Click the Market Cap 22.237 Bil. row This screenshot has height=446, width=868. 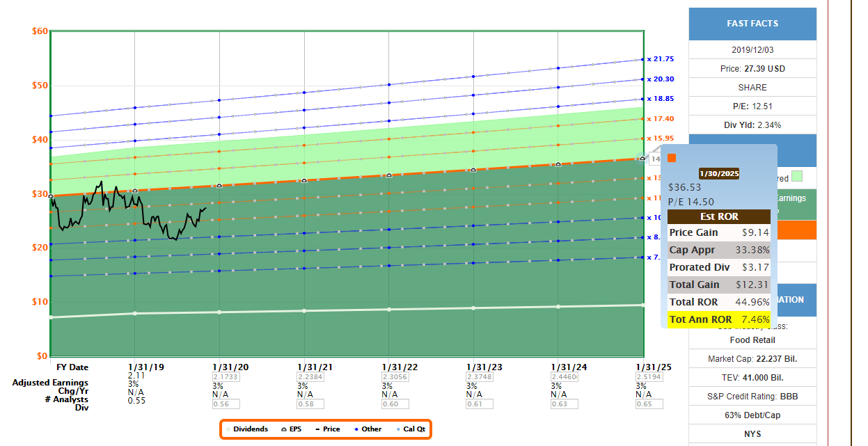[x=752, y=359]
